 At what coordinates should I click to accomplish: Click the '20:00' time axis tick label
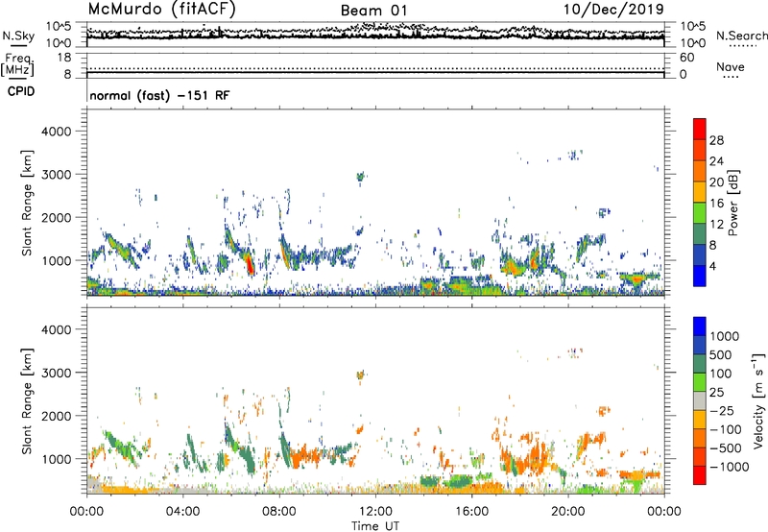coord(568,512)
